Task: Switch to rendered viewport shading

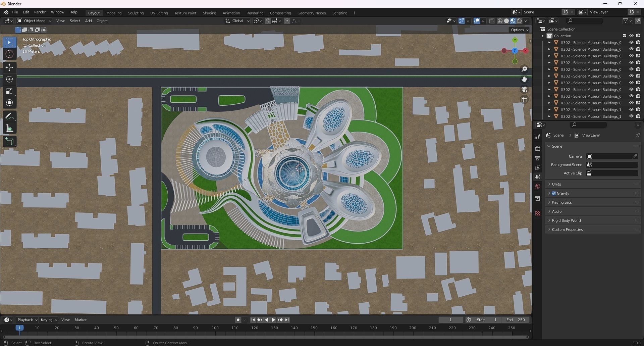Action: coord(519,21)
